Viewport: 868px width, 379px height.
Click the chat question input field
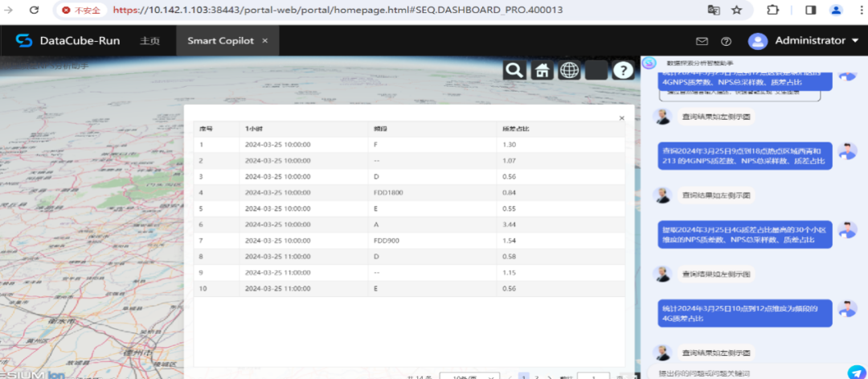(x=746, y=373)
